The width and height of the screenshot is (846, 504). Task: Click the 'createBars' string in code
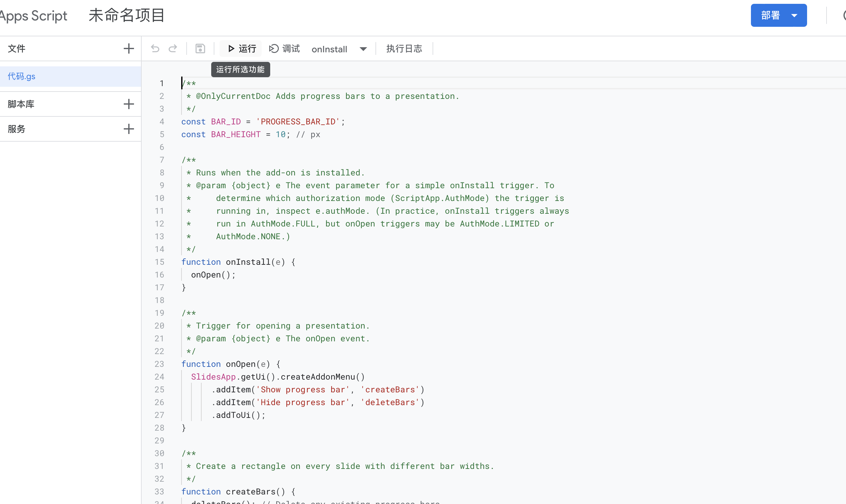[x=390, y=389]
